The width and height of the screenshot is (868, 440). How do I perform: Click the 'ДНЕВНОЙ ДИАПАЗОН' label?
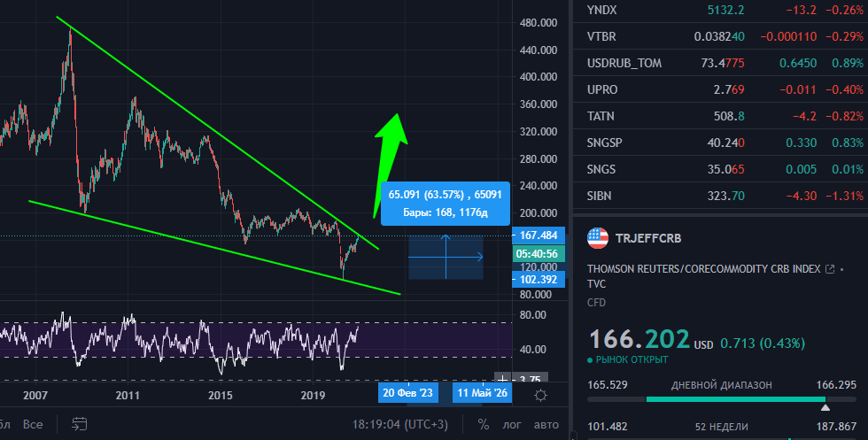[x=721, y=385]
